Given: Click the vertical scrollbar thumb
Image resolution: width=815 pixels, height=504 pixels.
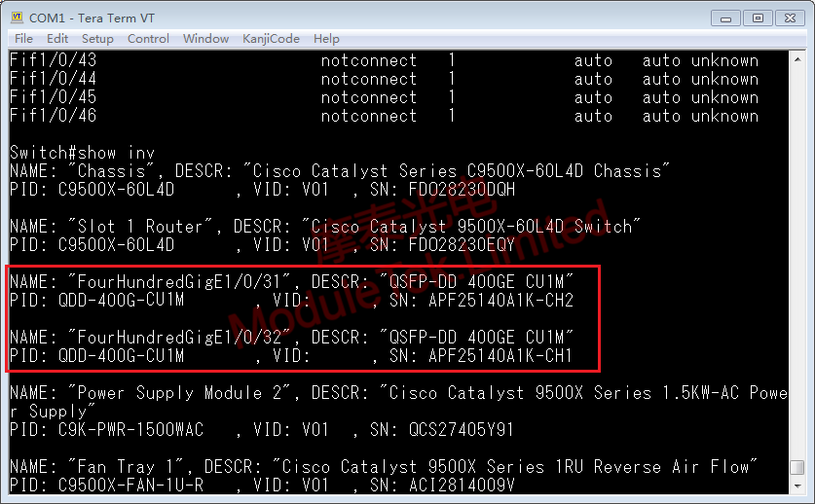Looking at the screenshot, I should (797, 467).
